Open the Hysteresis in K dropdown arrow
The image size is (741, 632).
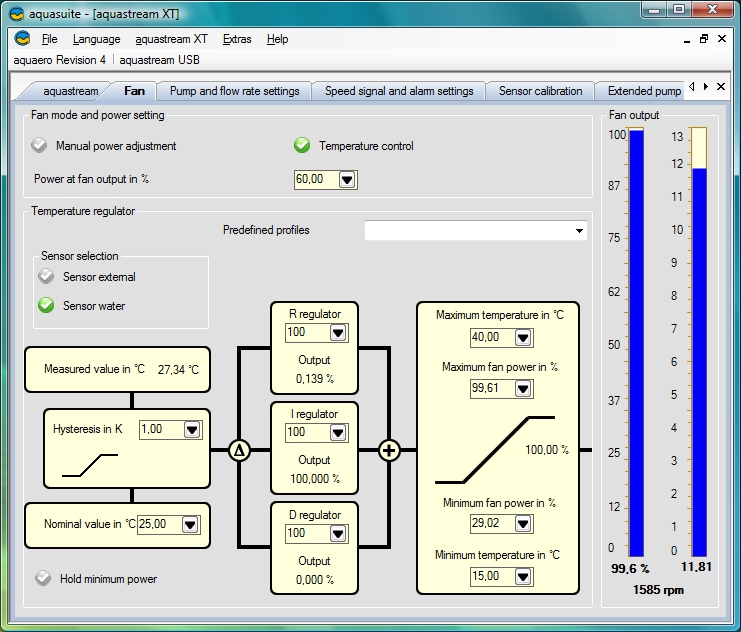pos(192,430)
